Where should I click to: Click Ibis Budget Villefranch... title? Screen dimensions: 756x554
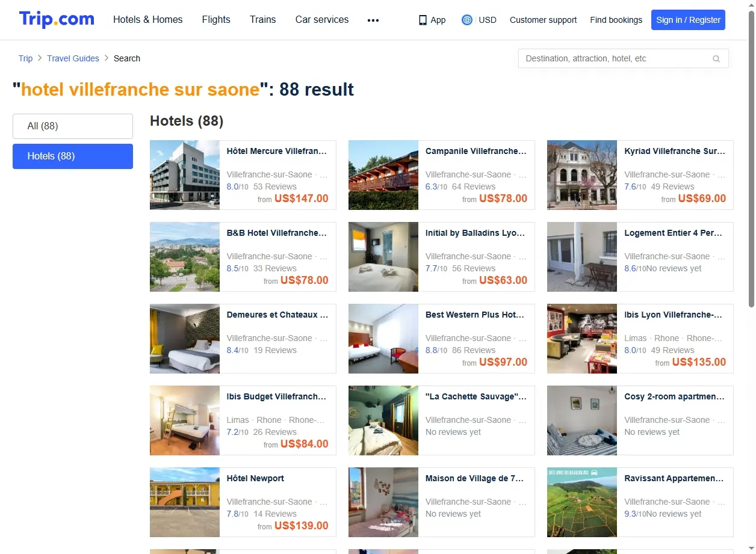pyautogui.click(x=276, y=396)
